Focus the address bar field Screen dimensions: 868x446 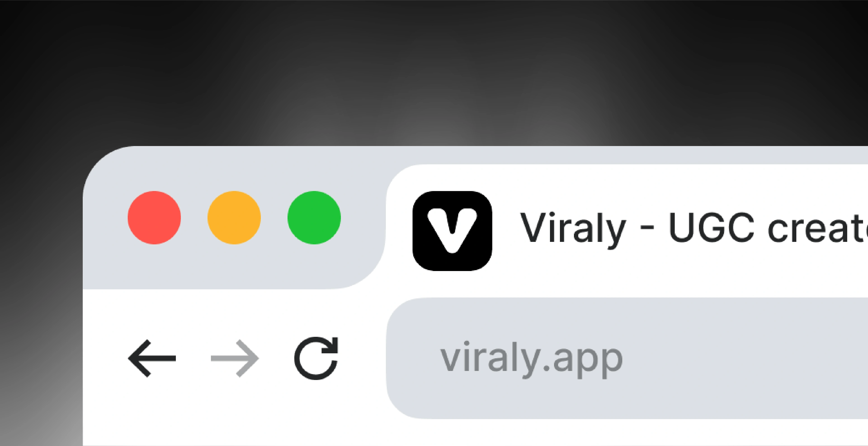pyautogui.click(x=627, y=358)
